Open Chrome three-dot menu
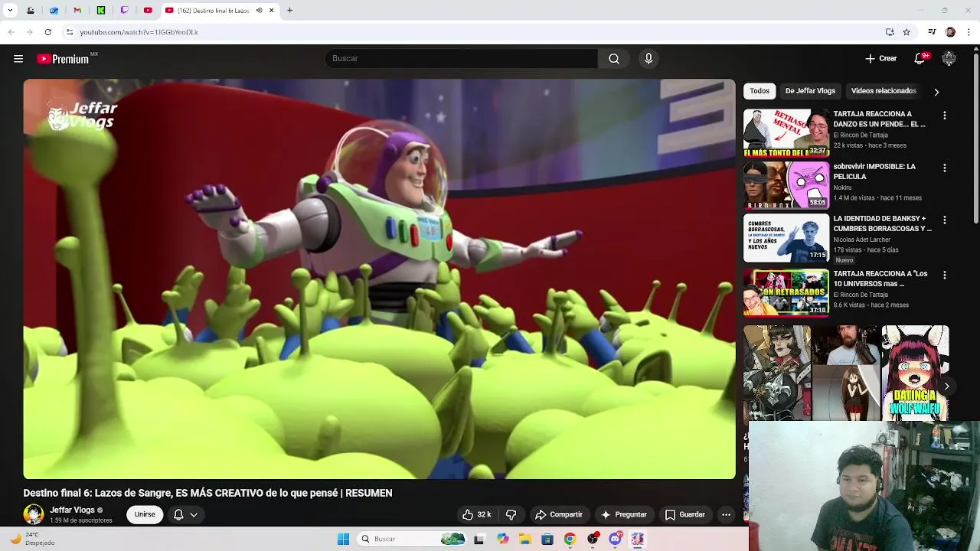This screenshot has width=980, height=551. 969,32
